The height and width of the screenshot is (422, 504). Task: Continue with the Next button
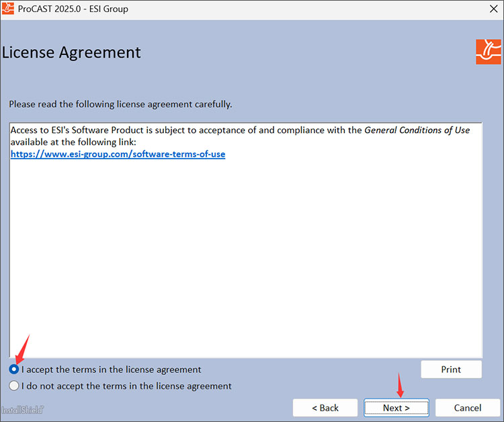pyautogui.click(x=396, y=408)
